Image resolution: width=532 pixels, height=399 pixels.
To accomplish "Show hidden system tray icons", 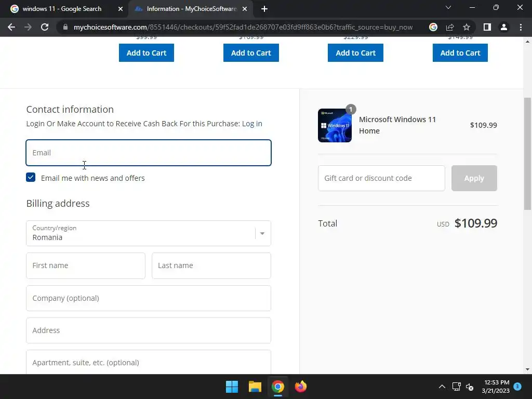I will point(442,387).
